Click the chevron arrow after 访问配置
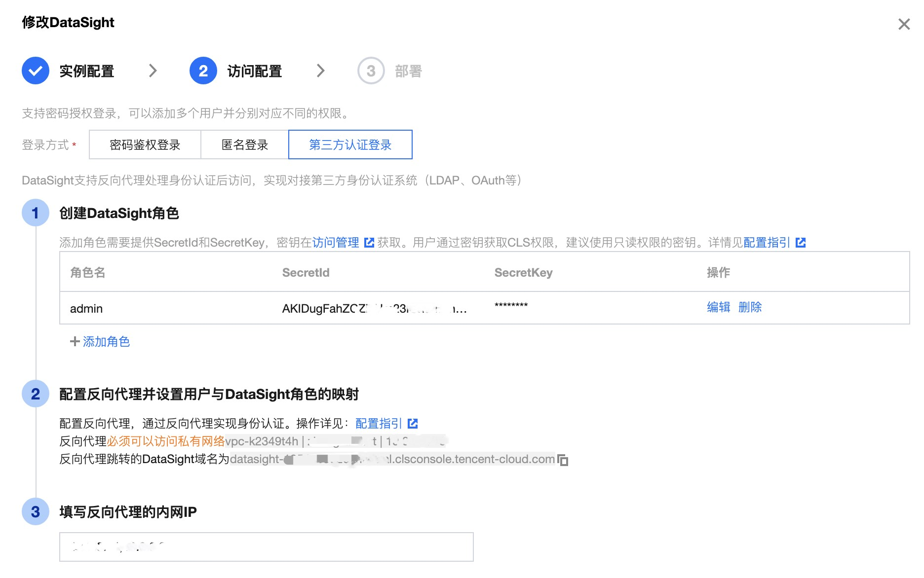 pos(321,71)
